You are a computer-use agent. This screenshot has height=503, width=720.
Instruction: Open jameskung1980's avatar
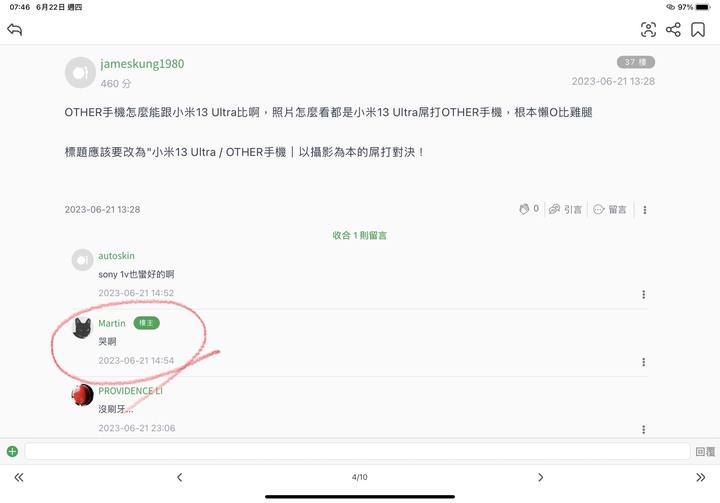coord(80,73)
